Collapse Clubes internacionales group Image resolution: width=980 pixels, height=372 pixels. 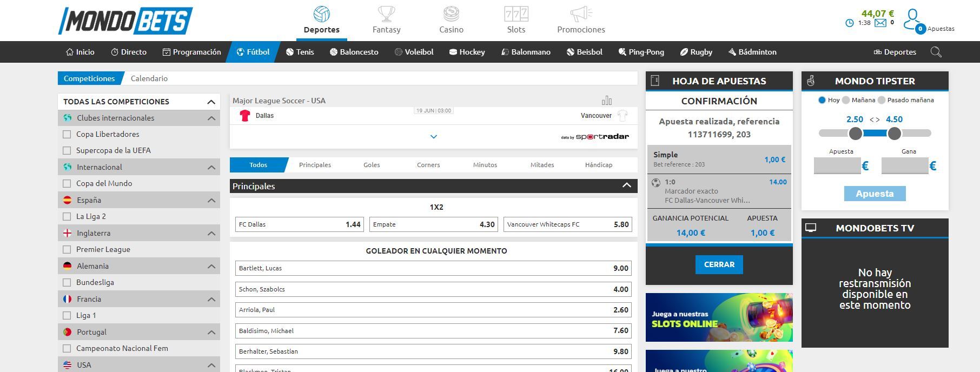tap(211, 118)
